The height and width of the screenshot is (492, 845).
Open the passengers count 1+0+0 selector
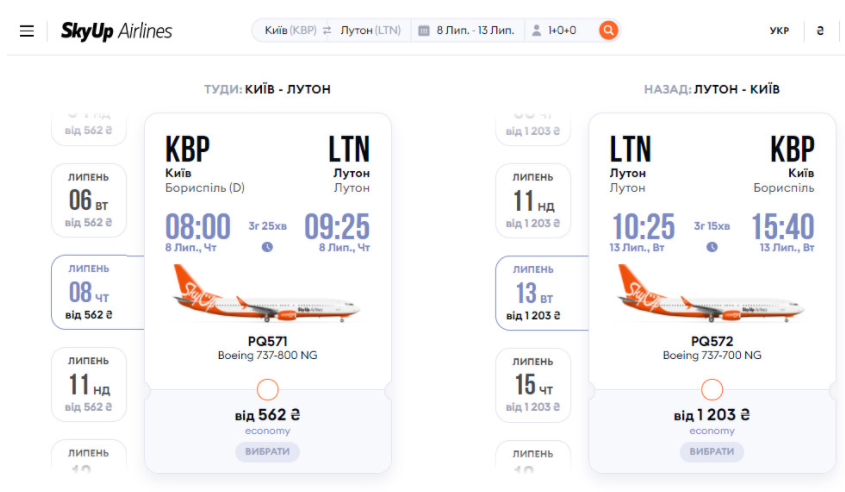pyautogui.click(x=562, y=31)
